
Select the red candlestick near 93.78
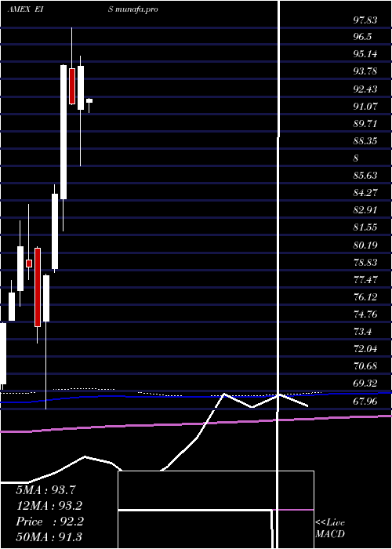(x=72, y=86)
